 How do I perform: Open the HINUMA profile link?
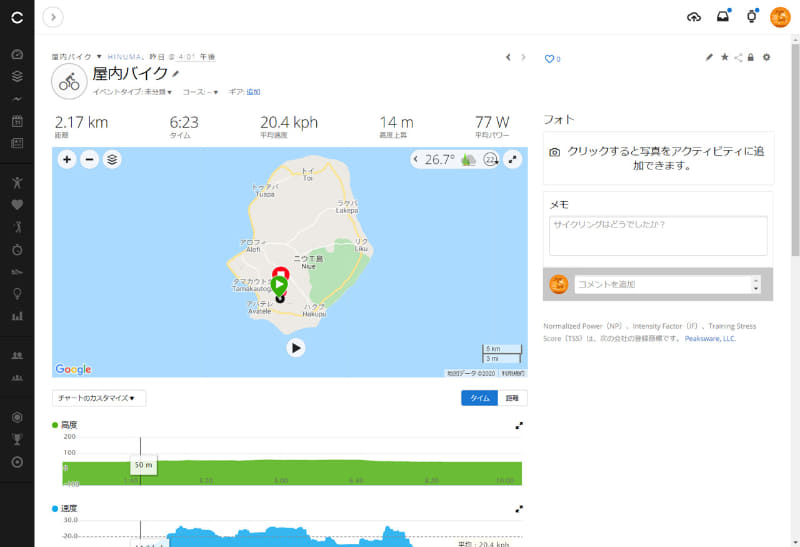click(x=124, y=57)
